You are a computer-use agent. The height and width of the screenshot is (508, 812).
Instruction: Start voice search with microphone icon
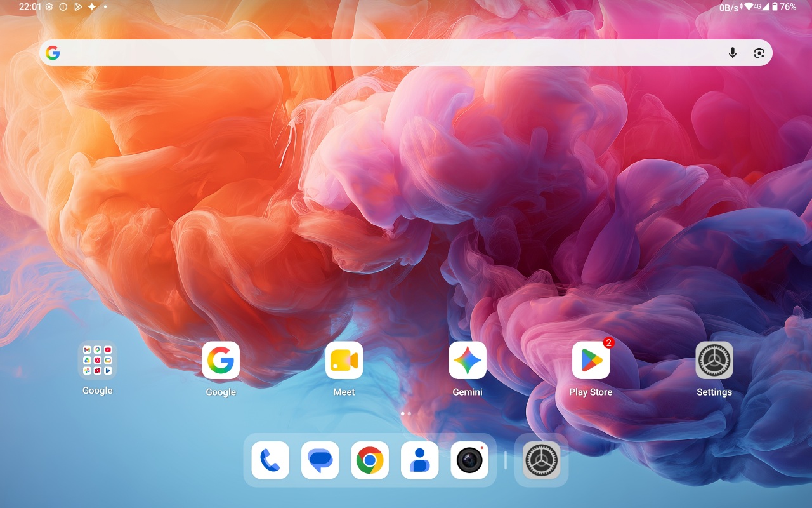click(733, 53)
